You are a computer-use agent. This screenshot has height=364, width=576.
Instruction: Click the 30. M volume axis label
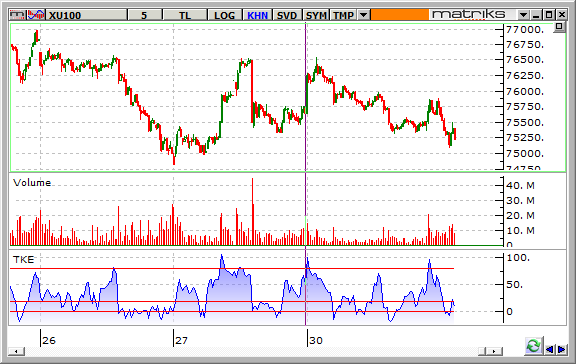pyautogui.click(x=521, y=201)
